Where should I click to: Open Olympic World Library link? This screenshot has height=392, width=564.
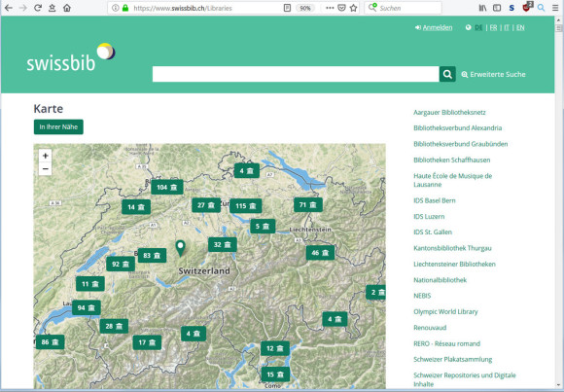click(445, 311)
